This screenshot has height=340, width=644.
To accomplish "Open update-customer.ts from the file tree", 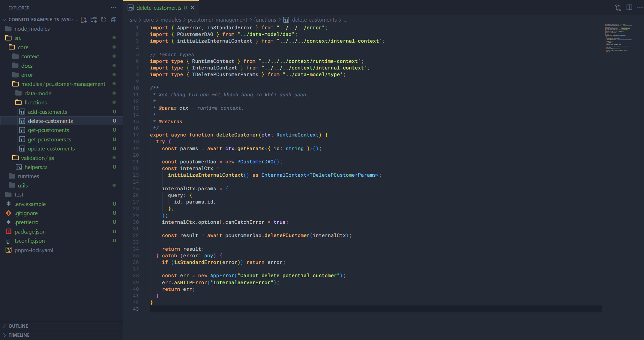I will point(51,148).
